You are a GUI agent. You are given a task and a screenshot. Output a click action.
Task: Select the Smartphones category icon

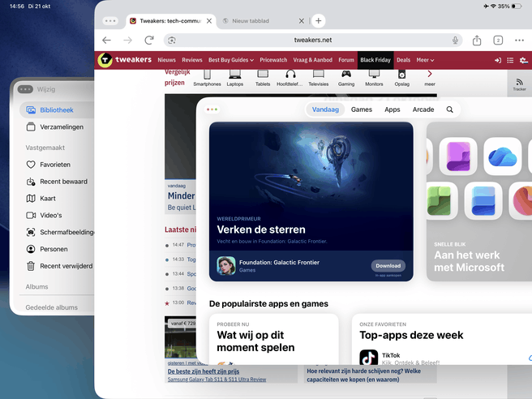click(x=207, y=77)
